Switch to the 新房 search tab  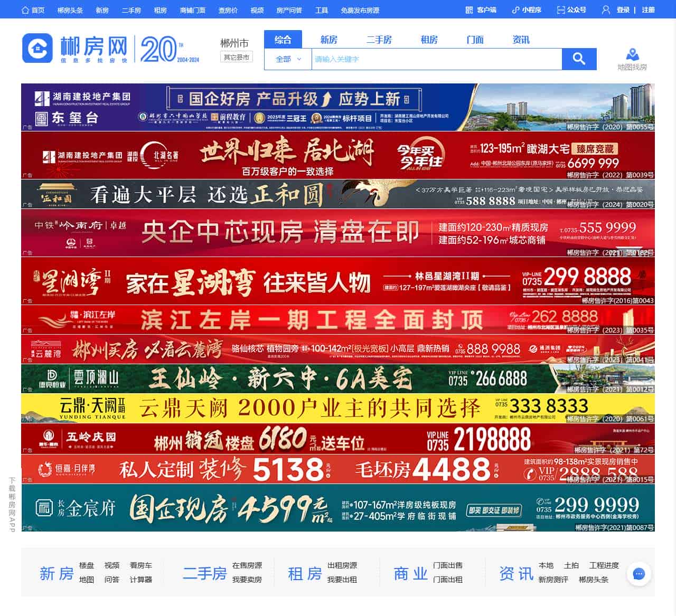tap(328, 40)
